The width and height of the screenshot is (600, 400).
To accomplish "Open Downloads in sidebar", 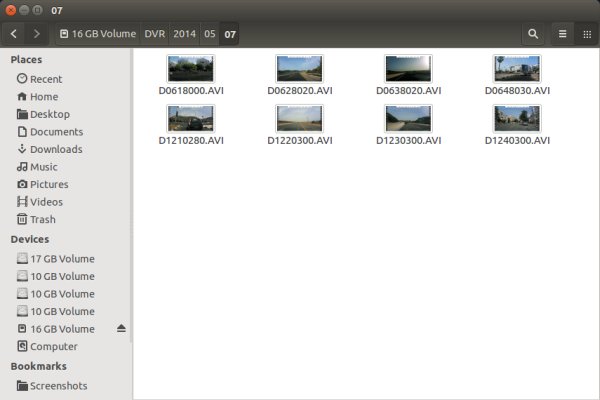I will click(x=56, y=149).
